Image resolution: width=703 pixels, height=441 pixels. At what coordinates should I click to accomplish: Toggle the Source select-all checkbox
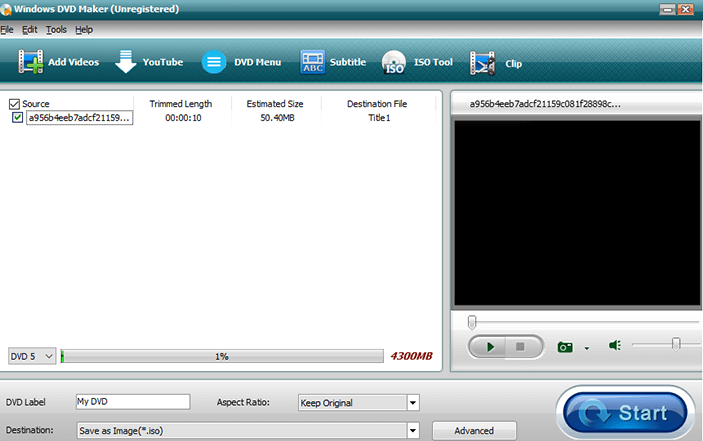14,104
